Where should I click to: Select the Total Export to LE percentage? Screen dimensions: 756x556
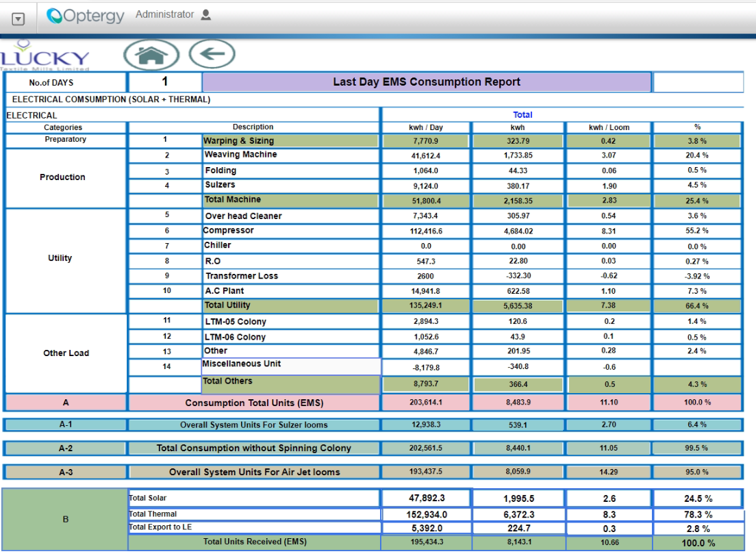tap(698, 529)
